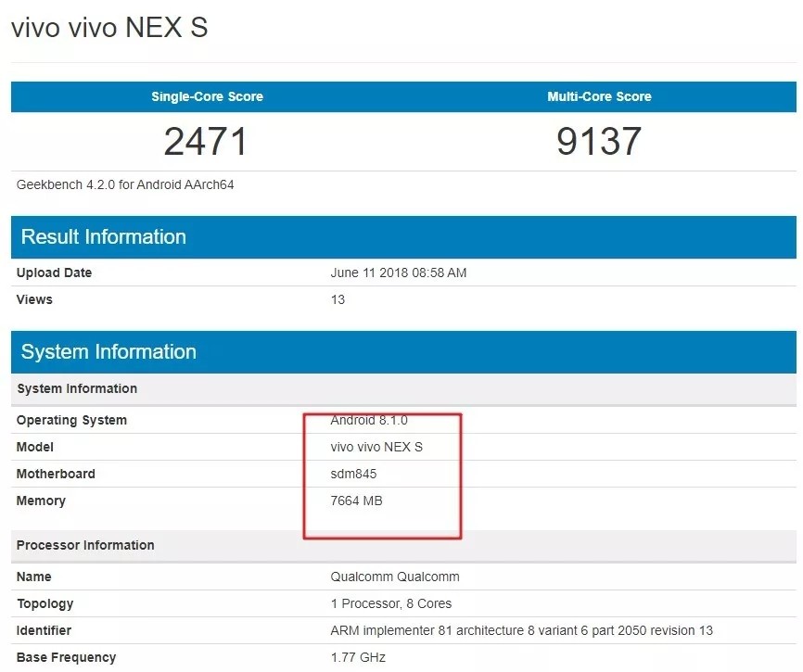Click the motherboard value "sdm845"
803x672 pixels.
pos(354,474)
